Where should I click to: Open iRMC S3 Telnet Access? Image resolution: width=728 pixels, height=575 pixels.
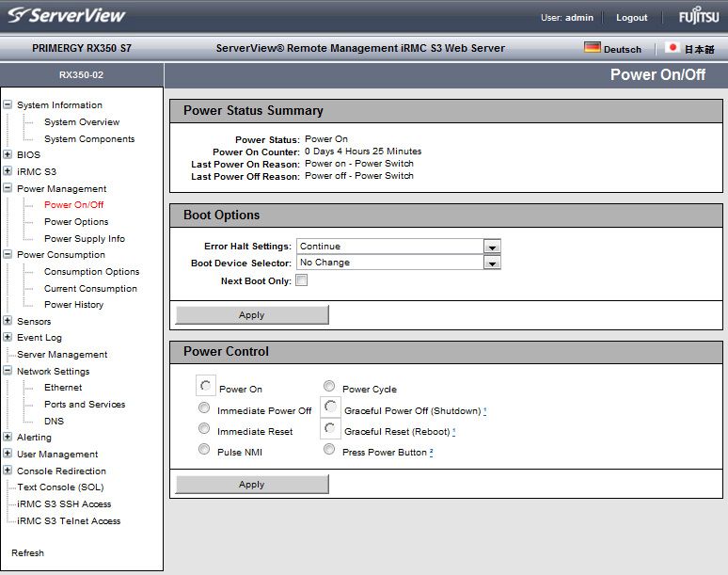[69, 520]
